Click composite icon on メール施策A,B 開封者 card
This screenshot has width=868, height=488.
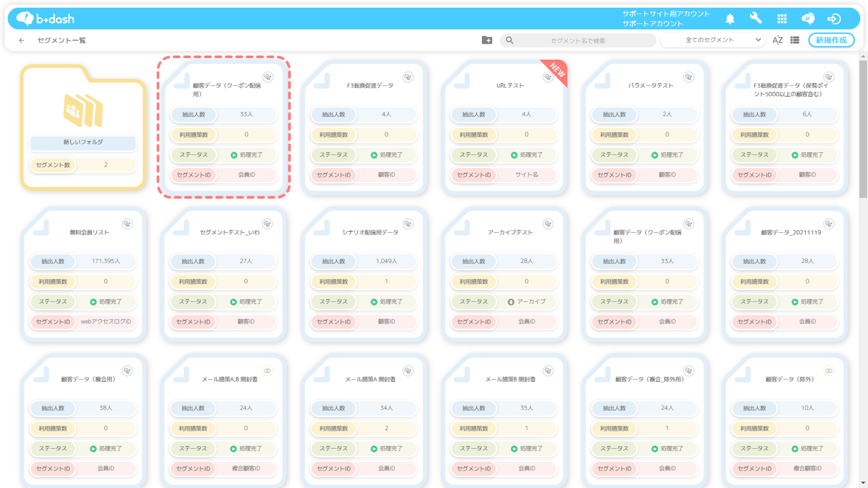(267, 371)
